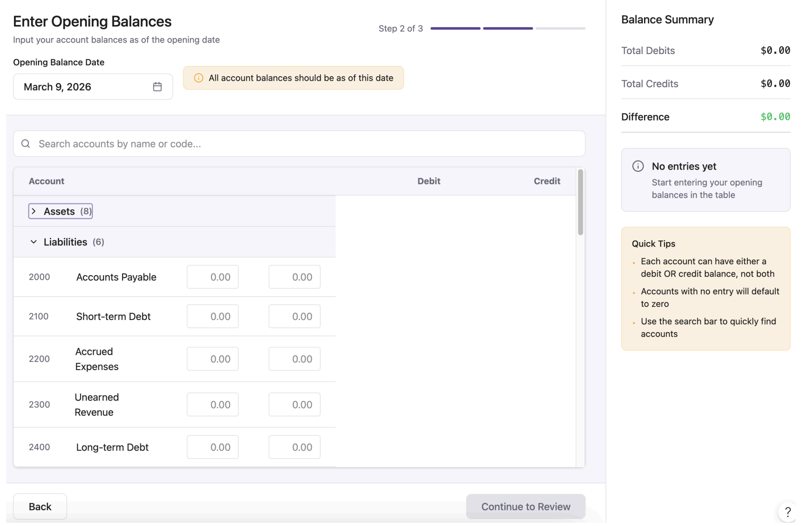Click the second progress step bar
Screen dimensions: 812x526
[508, 29]
